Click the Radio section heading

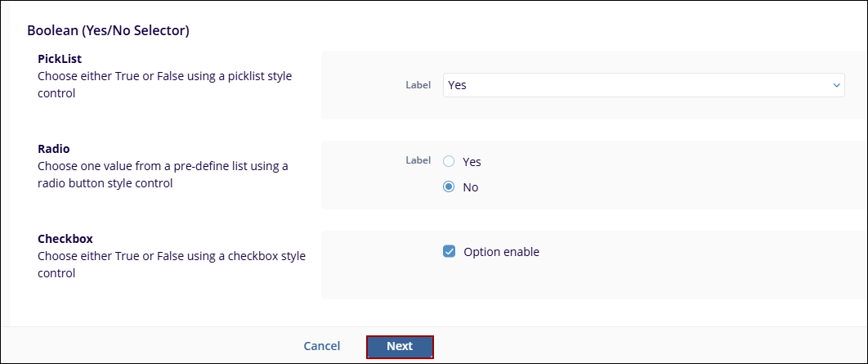point(54,149)
